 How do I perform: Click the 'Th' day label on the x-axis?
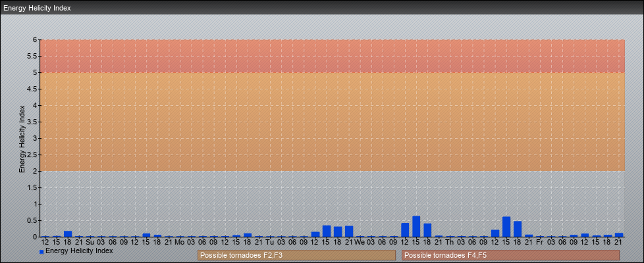pos(450,243)
